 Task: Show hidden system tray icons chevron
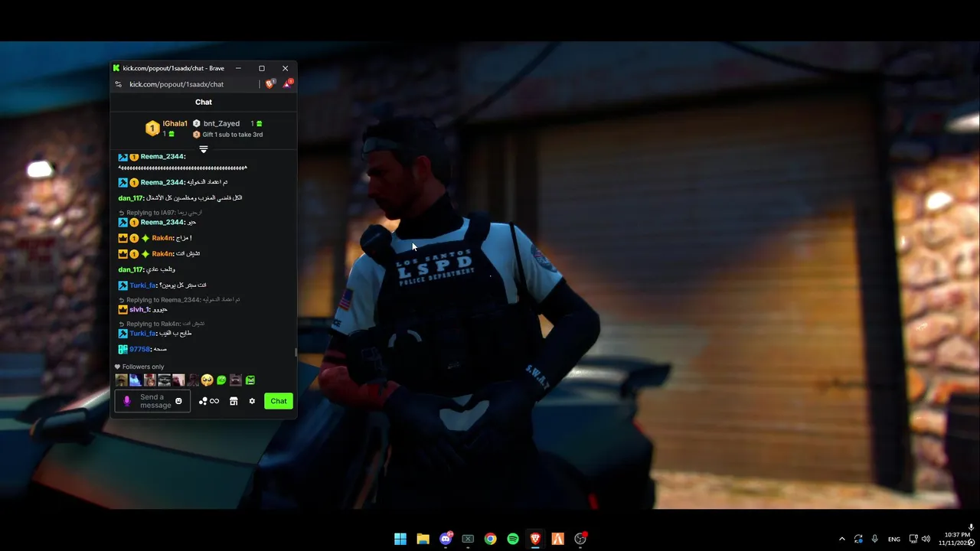click(x=842, y=539)
